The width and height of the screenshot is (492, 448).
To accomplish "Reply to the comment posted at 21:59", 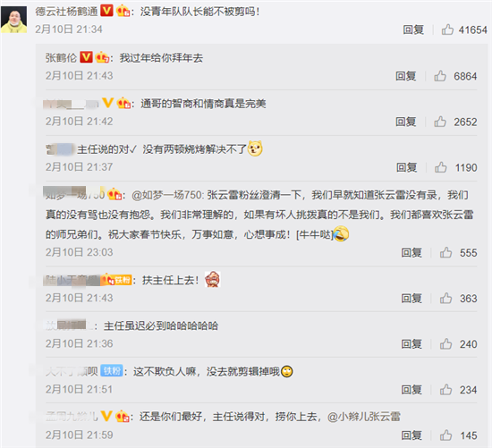I will coord(411,435).
